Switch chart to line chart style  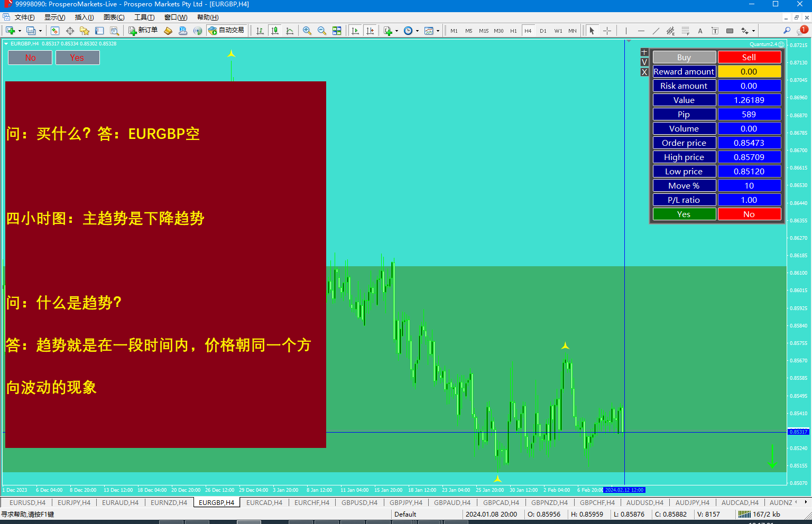(x=290, y=31)
